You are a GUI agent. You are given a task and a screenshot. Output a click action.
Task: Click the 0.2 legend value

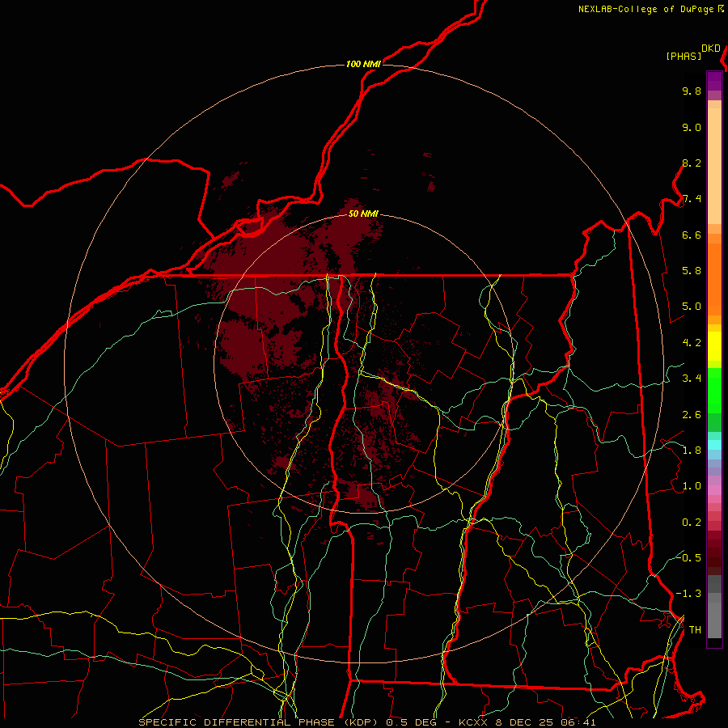click(692, 523)
